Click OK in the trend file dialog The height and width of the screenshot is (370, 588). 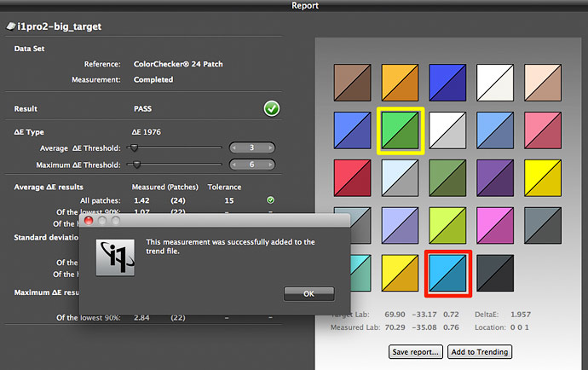(x=308, y=293)
